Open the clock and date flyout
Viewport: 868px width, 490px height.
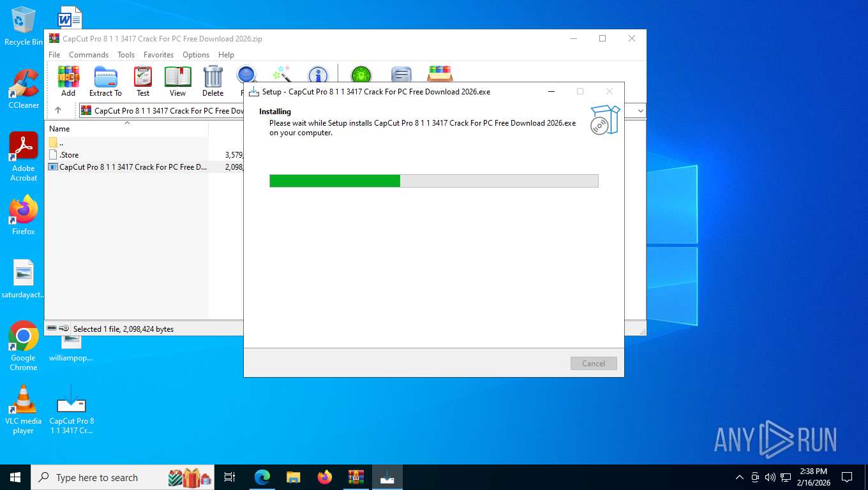[x=813, y=477]
